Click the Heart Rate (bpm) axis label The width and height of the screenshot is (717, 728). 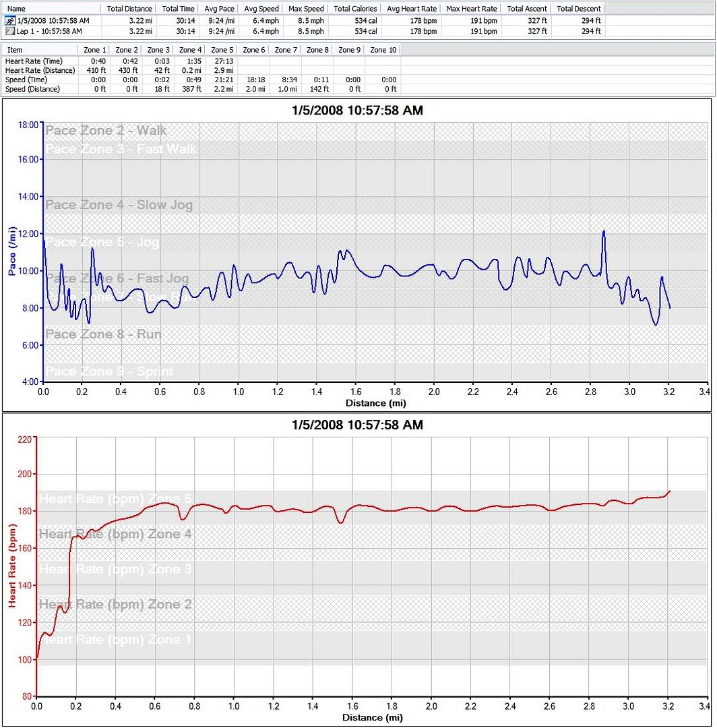tap(11, 568)
